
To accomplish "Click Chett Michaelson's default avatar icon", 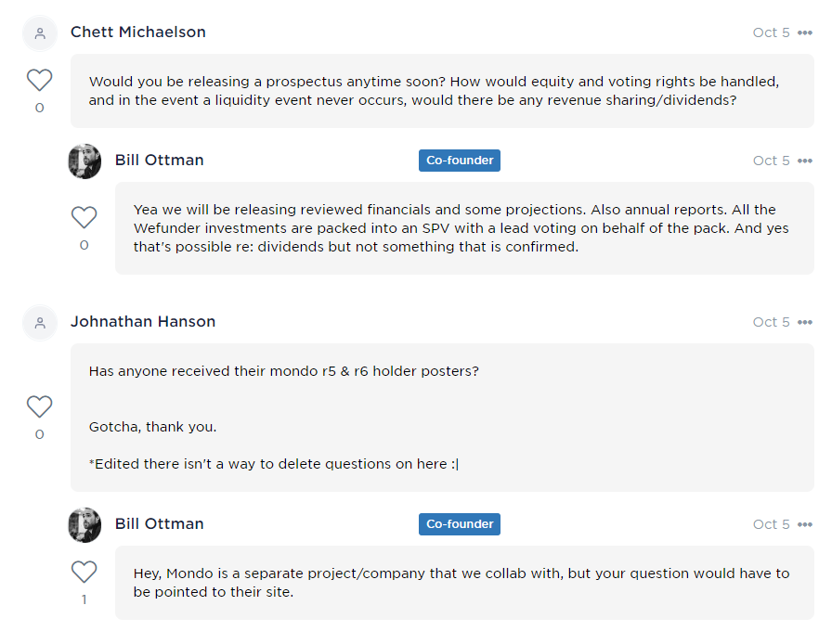I will click(x=39, y=33).
